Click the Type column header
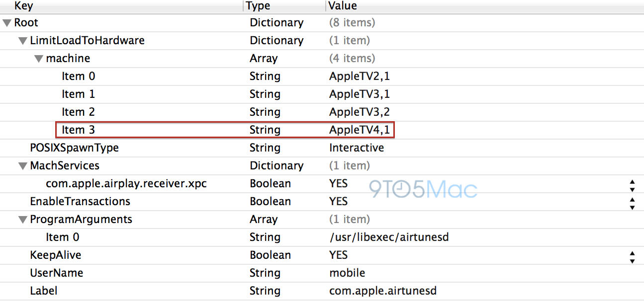The image size is (644, 306). pyautogui.click(x=284, y=6)
